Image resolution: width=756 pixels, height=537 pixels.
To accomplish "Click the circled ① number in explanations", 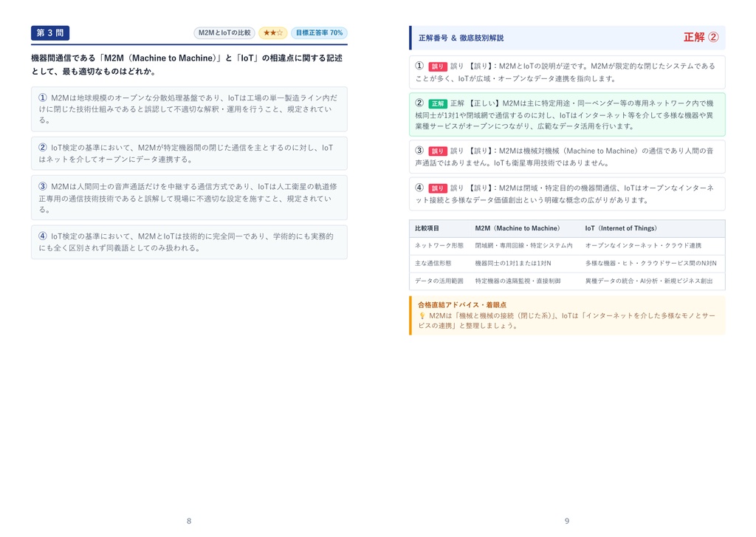I will tap(419, 66).
